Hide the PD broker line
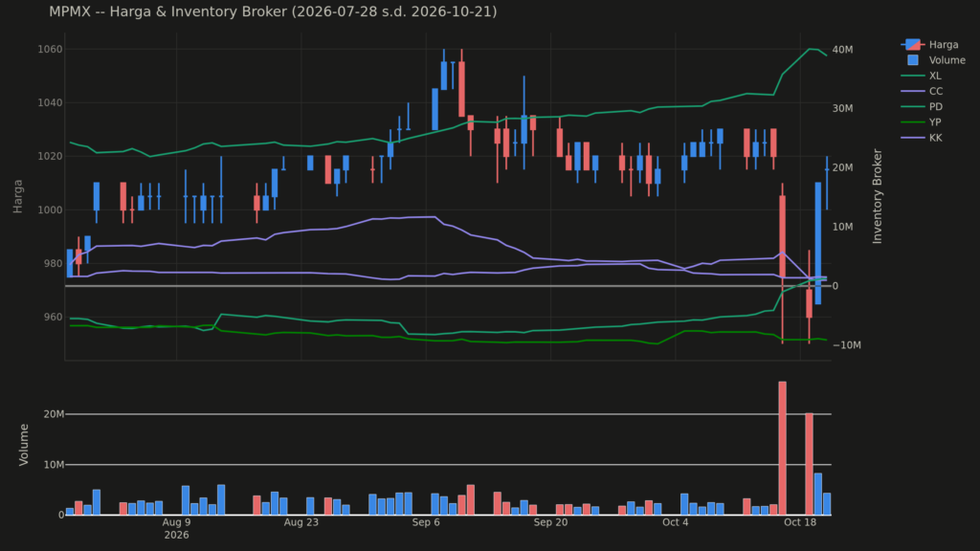The height and width of the screenshot is (551, 980). 922,107
